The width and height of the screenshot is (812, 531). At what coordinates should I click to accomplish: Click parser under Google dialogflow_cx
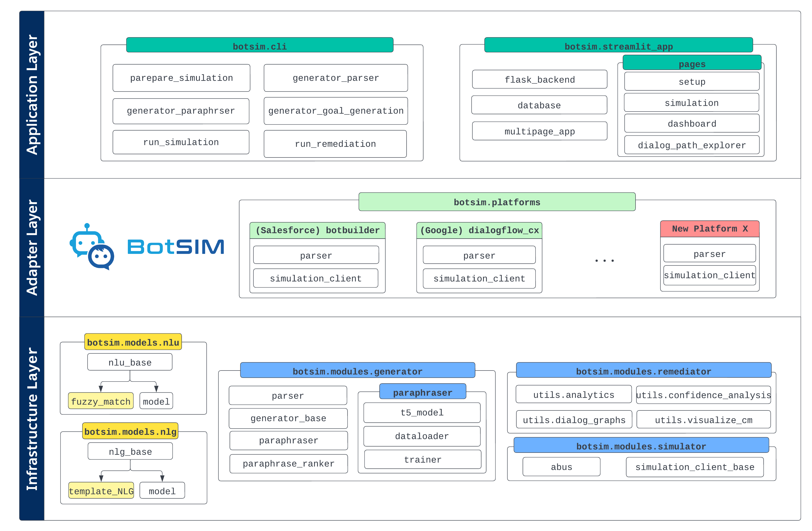click(x=479, y=255)
